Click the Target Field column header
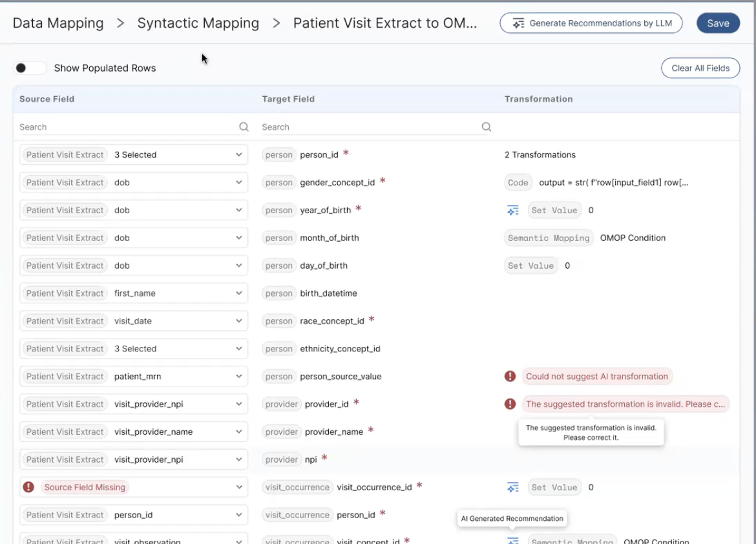 (x=288, y=99)
